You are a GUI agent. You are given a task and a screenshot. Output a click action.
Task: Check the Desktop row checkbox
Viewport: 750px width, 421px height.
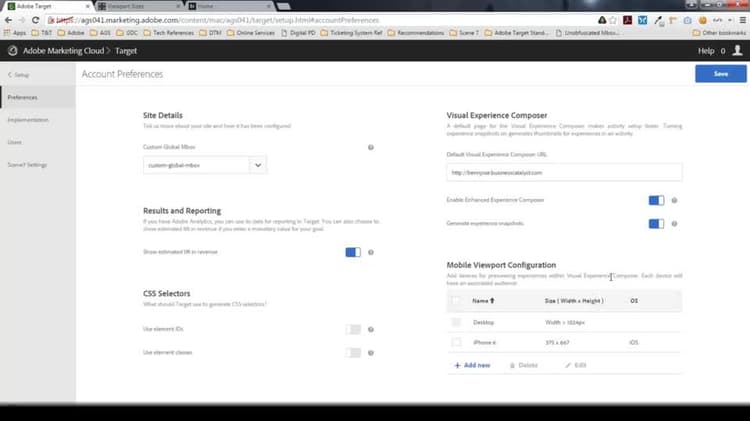click(456, 322)
